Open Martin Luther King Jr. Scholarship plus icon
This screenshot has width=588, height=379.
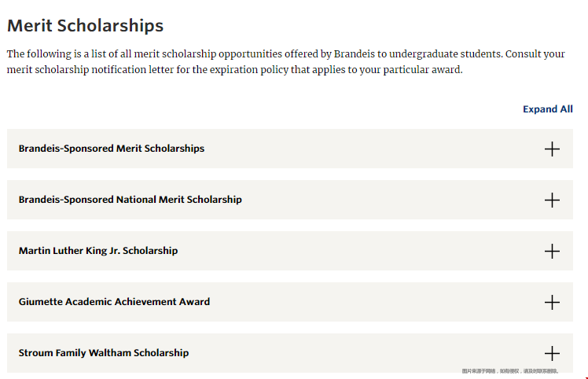[x=552, y=251]
